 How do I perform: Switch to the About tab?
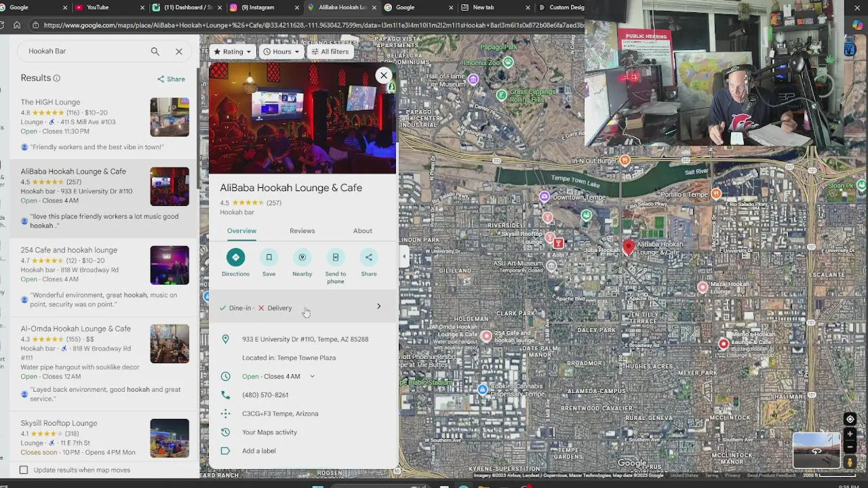click(x=363, y=231)
